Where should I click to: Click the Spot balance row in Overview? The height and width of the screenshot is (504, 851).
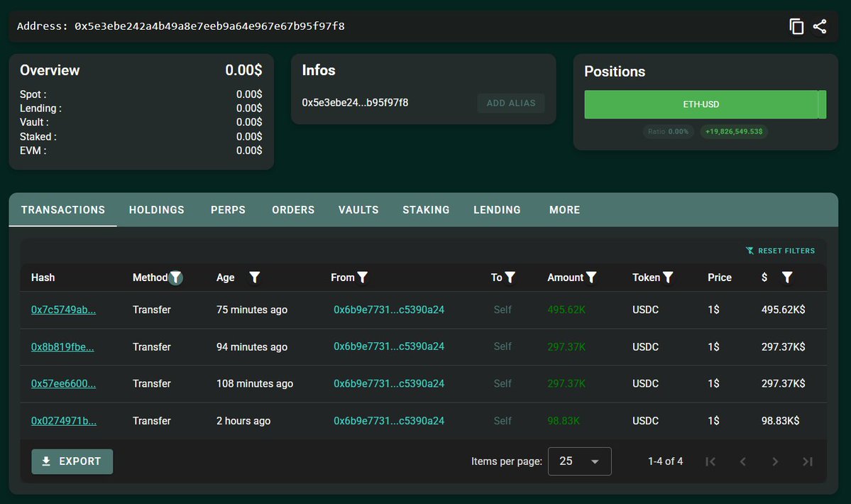(x=141, y=94)
